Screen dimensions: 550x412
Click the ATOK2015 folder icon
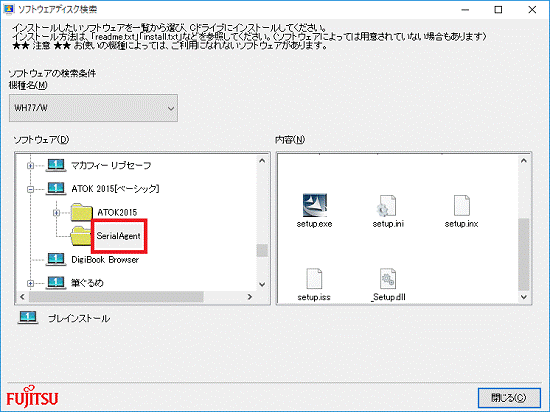[x=81, y=212]
